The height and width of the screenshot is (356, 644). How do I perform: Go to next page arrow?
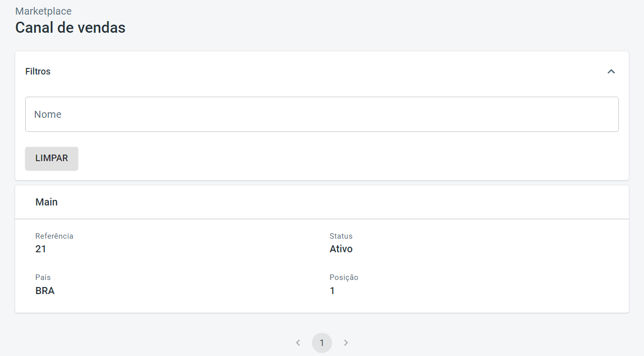click(346, 343)
